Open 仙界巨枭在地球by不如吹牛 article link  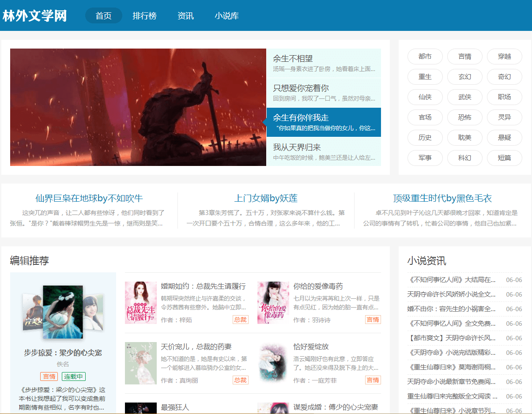(x=89, y=198)
